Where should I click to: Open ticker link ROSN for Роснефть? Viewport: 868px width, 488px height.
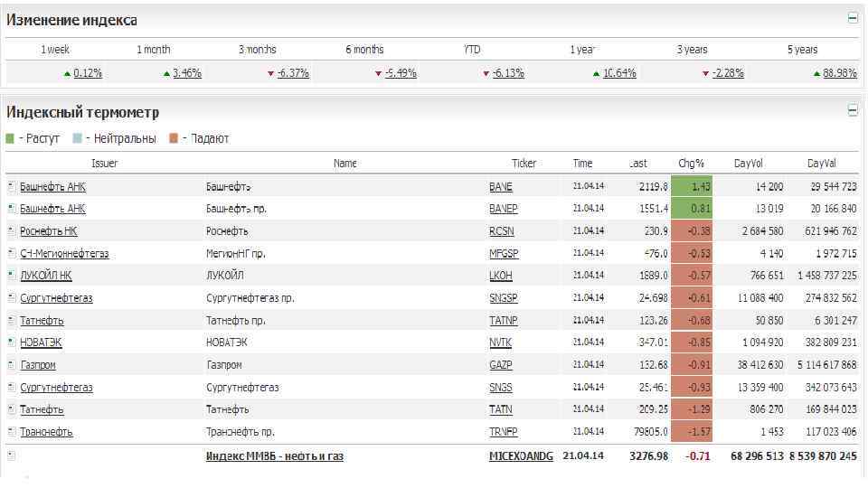502,230
